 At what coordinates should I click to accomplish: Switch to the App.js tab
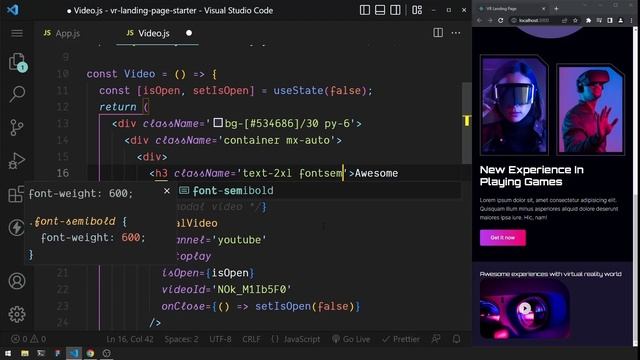[62, 33]
